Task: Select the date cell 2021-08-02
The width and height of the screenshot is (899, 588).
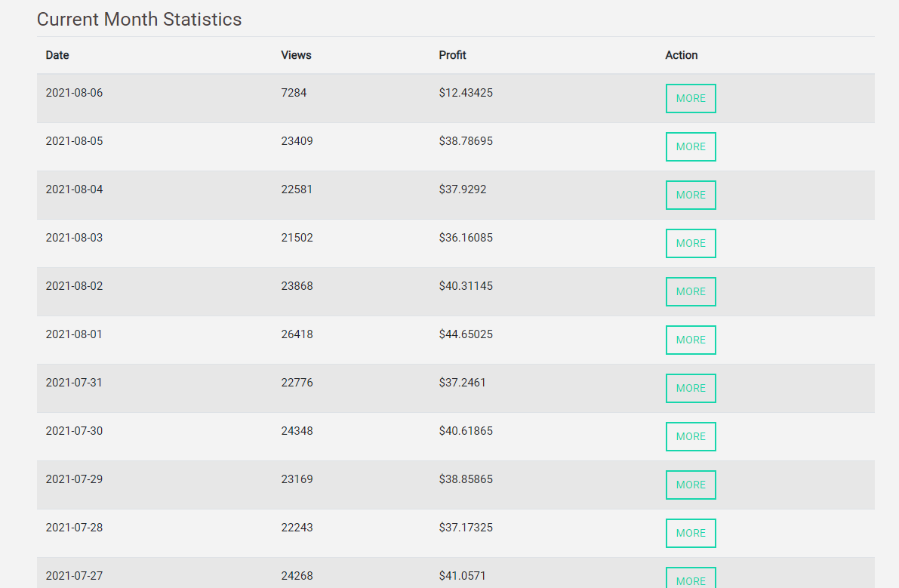Action: (74, 286)
